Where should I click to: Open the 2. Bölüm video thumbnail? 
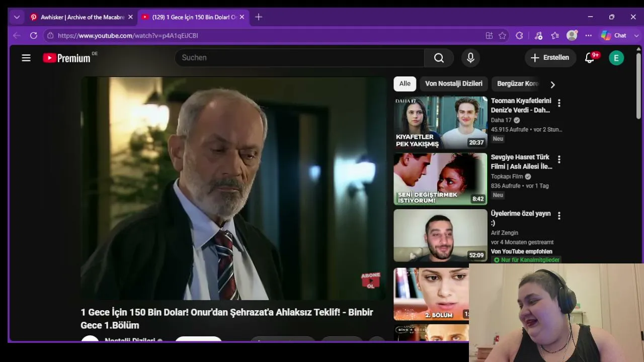[431, 294]
